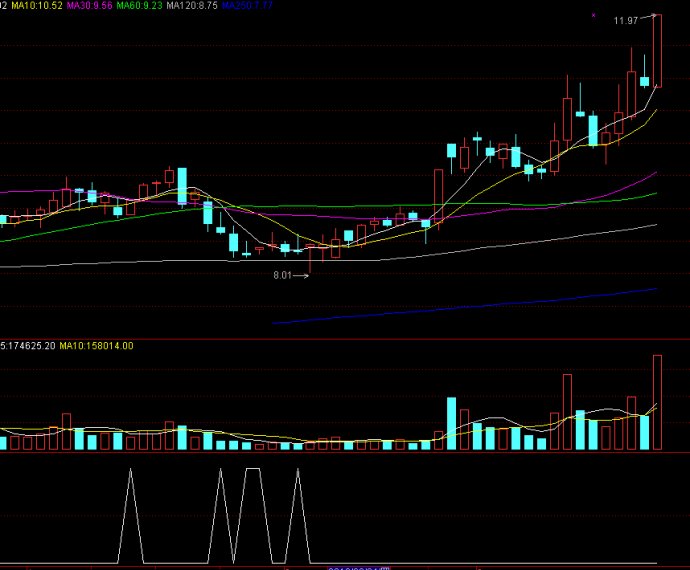Click the green MA60:9.23 label
Image resolution: width=690 pixels, height=570 pixels.
(x=140, y=6)
